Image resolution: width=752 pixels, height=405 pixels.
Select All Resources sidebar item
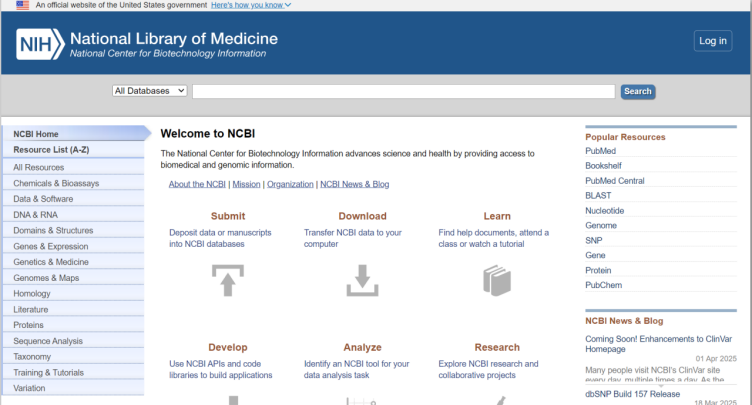pyautogui.click(x=73, y=167)
